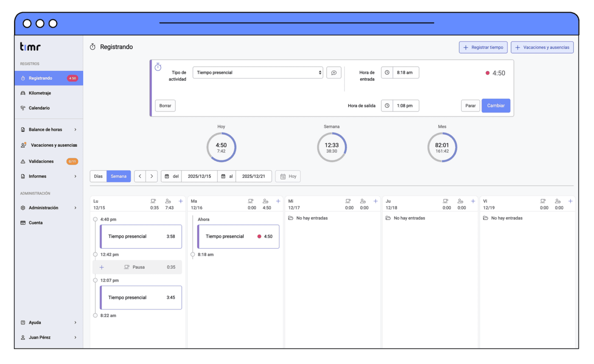Switch view to Días

click(x=98, y=176)
